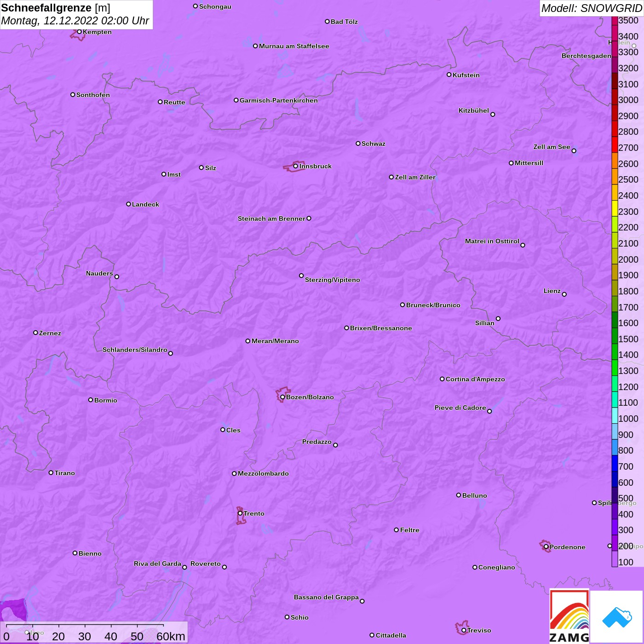The image size is (644, 644).
Task: Click the Riva del Garda label
Action: pos(157,563)
